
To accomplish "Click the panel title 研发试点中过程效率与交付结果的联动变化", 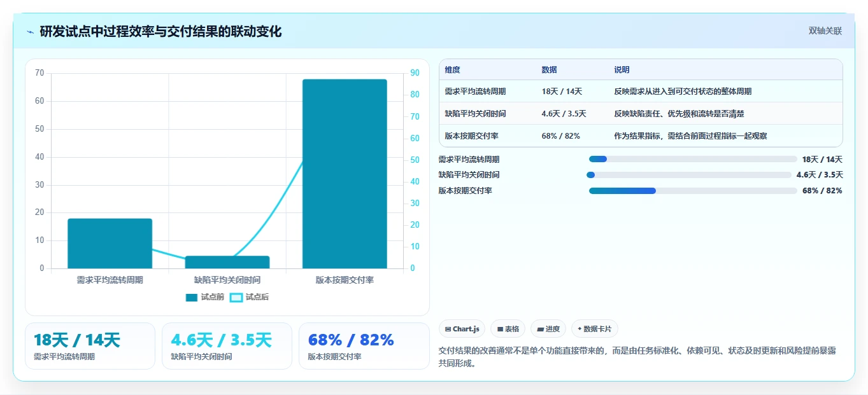I will pos(160,32).
